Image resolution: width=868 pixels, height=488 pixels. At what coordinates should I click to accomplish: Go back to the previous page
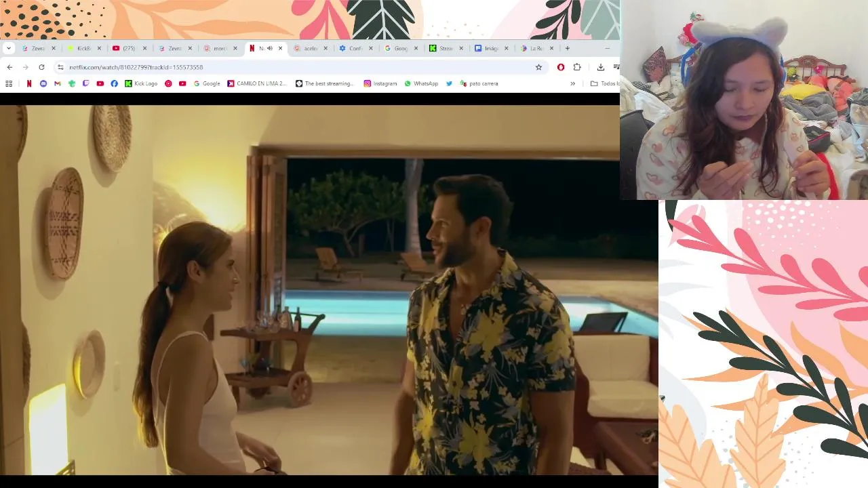pos(9,67)
